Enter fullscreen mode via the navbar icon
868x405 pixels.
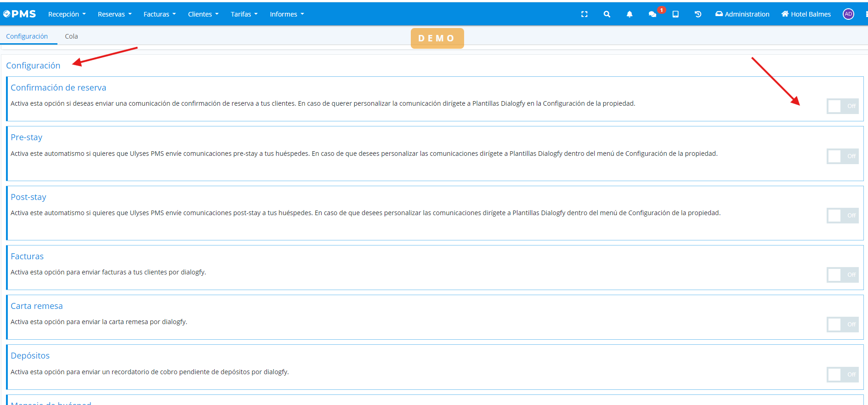(x=584, y=14)
